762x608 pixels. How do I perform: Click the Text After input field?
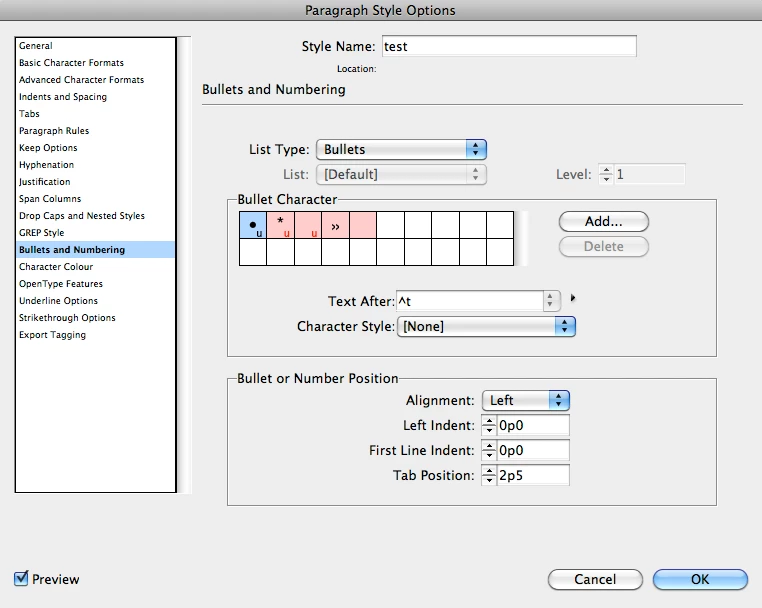pyautogui.click(x=470, y=301)
